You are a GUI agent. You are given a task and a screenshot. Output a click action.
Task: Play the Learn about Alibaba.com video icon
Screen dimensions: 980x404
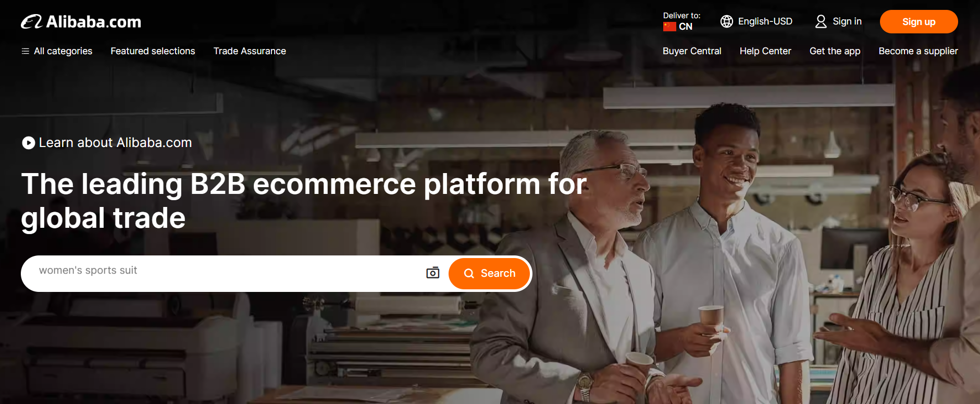[29, 143]
